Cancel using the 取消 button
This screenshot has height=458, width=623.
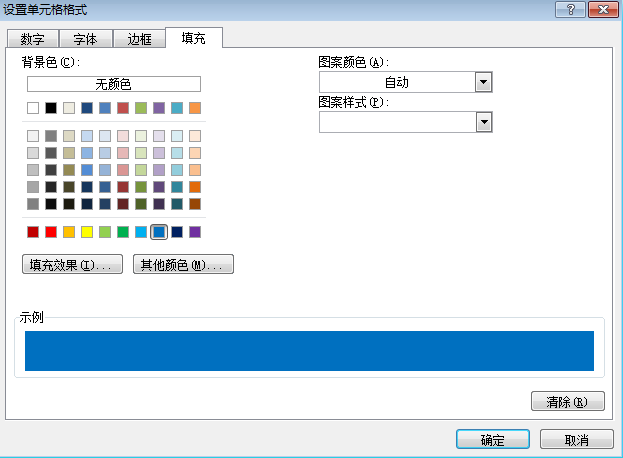coord(577,439)
